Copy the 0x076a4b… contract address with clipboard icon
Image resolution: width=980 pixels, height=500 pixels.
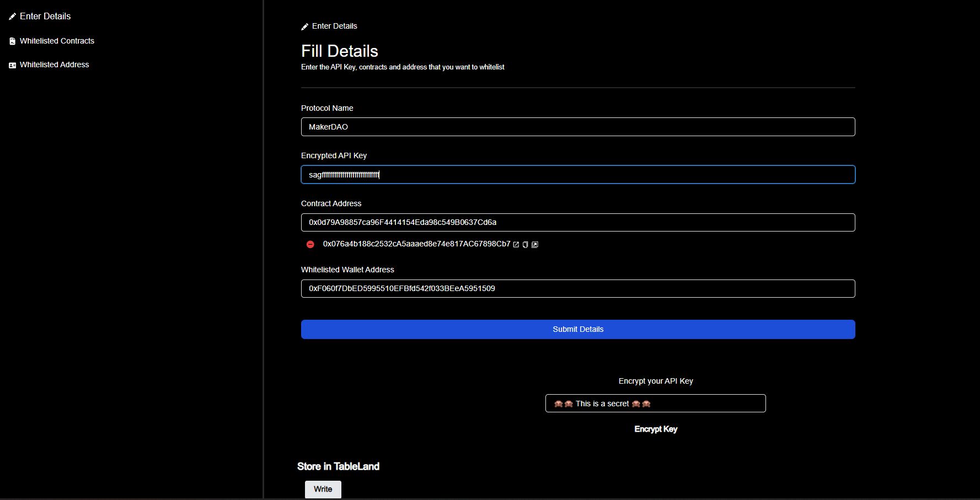pos(525,245)
